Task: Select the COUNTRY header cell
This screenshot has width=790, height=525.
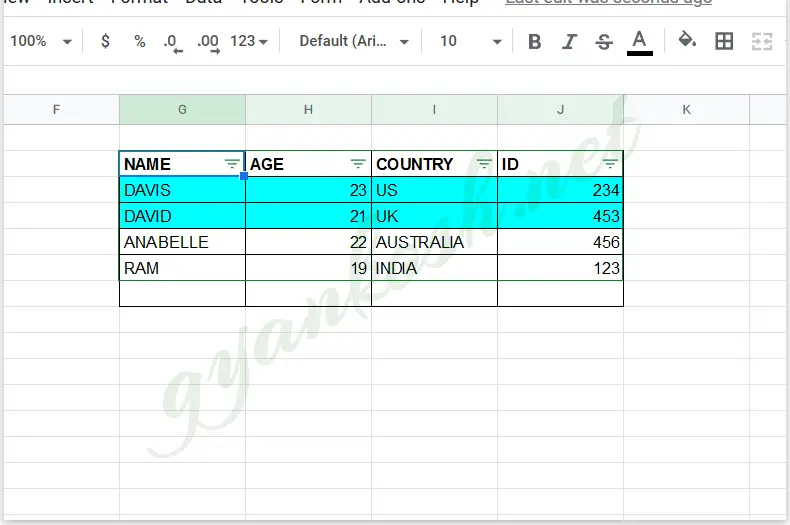Action: point(434,164)
